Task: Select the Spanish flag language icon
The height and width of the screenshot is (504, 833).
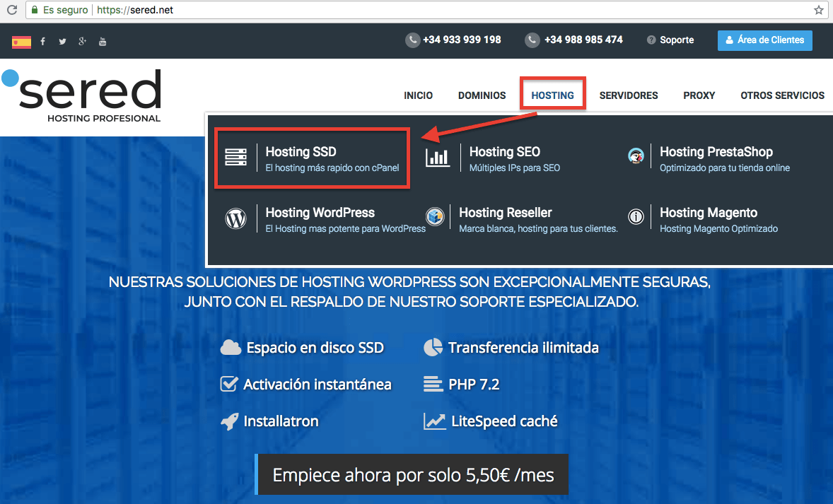Action: [x=21, y=42]
